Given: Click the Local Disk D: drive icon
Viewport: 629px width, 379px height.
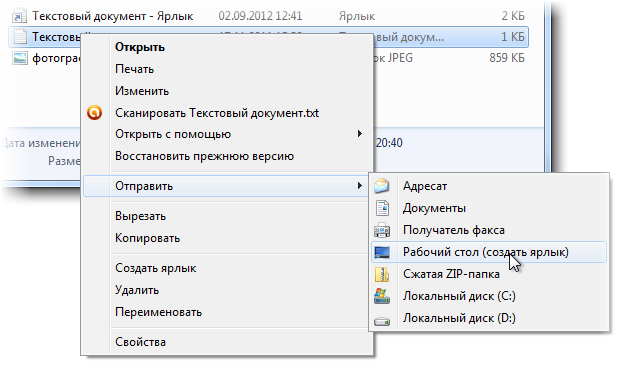Looking at the screenshot, I should pyautogui.click(x=382, y=321).
